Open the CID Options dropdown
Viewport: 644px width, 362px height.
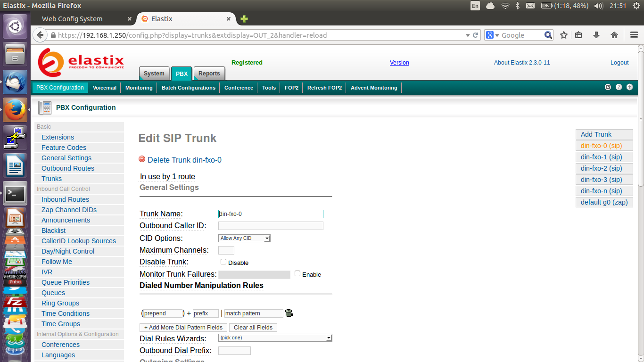click(244, 238)
